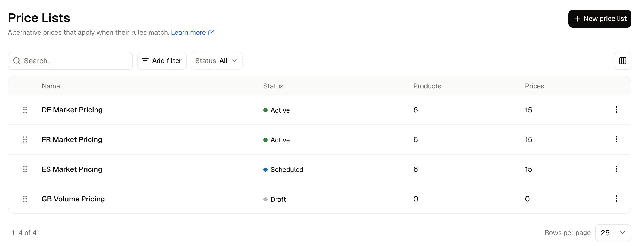The height and width of the screenshot is (246, 644).
Task: Click the Status column header
Action: 273,86
